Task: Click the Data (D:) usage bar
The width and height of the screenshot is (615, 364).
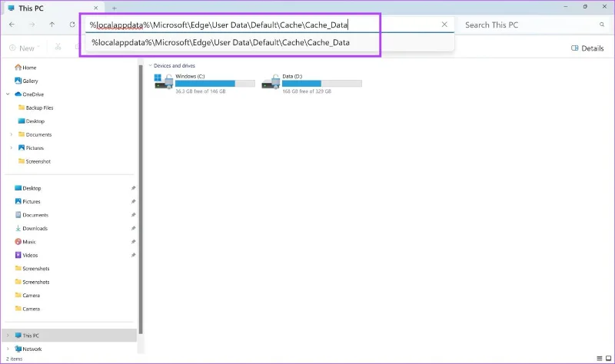Action: click(x=322, y=84)
